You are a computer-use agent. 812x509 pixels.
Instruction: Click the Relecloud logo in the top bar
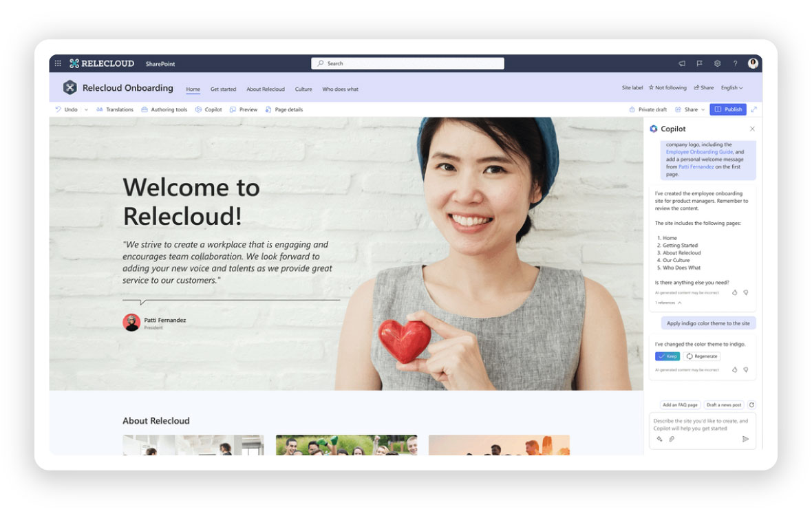[102, 63]
